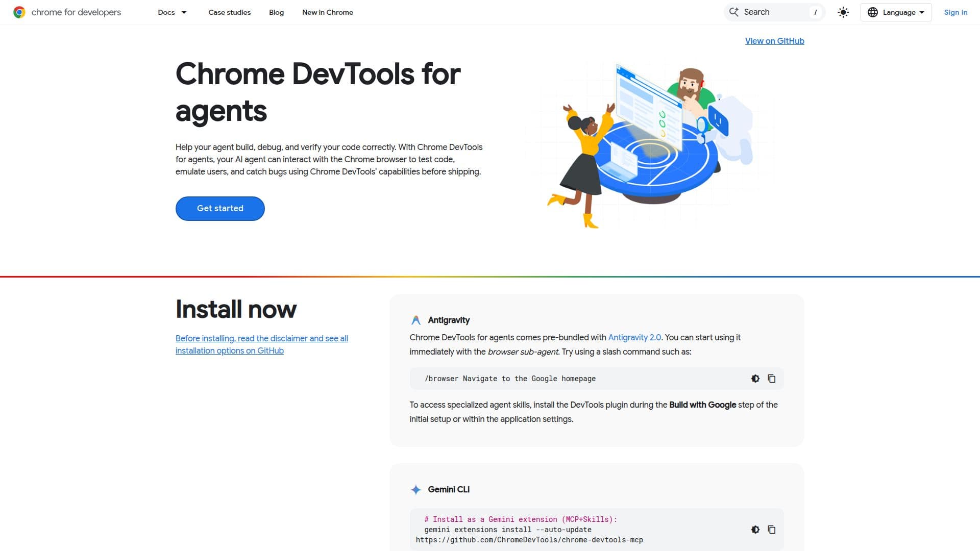
Task: Expand the Docs dropdown menu
Action: coord(173,12)
